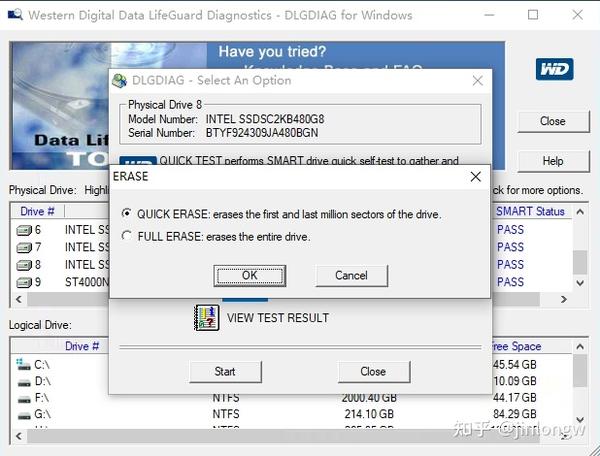The image size is (600, 456).
Task: Select logical drive F:\ icon
Action: coord(24,399)
